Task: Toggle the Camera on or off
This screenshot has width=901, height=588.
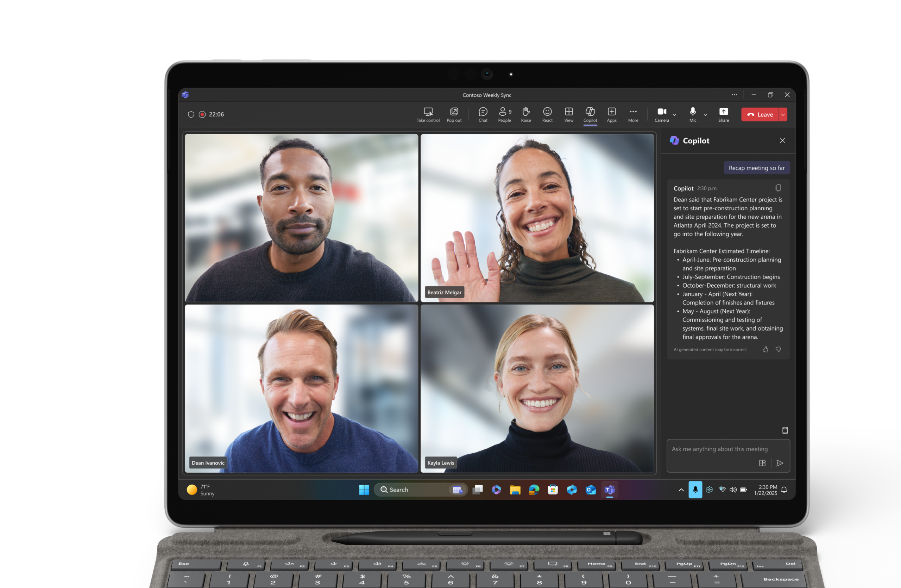Action: 662,114
